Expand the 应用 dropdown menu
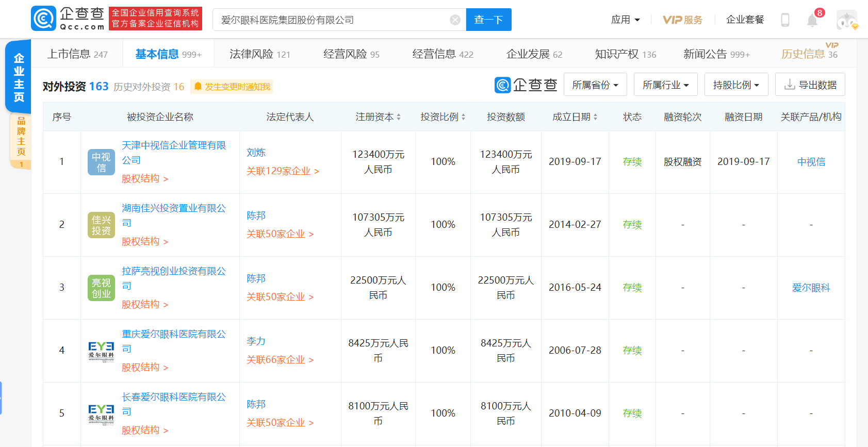 pyautogui.click(x=625, y=20)
